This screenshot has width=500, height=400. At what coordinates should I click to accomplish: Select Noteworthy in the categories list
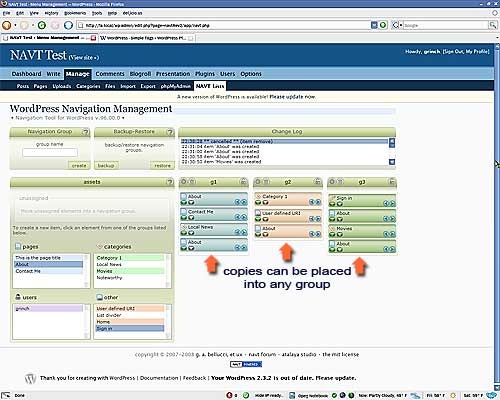tap(109, 278)
